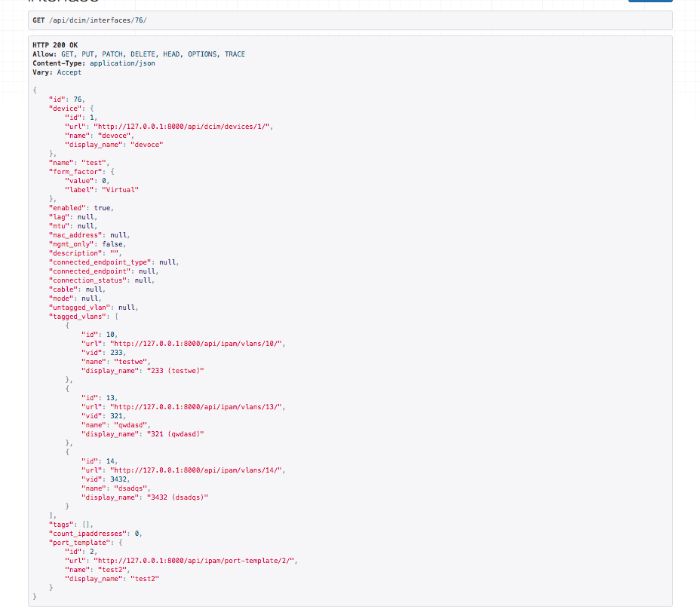The height and width of the screenshot is (609, 700).
Task: Click the blue button at top right
Action: (649, 2)
